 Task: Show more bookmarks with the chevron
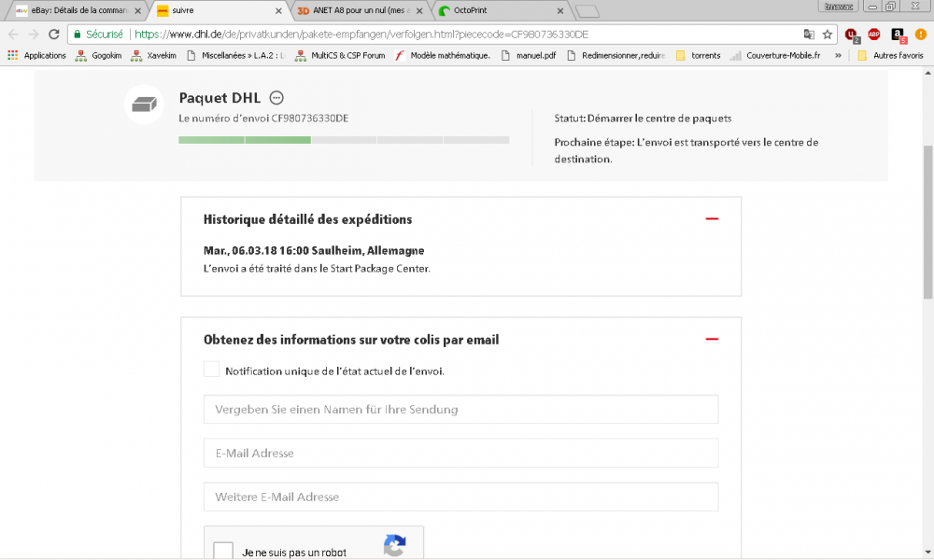click(838, 55)
